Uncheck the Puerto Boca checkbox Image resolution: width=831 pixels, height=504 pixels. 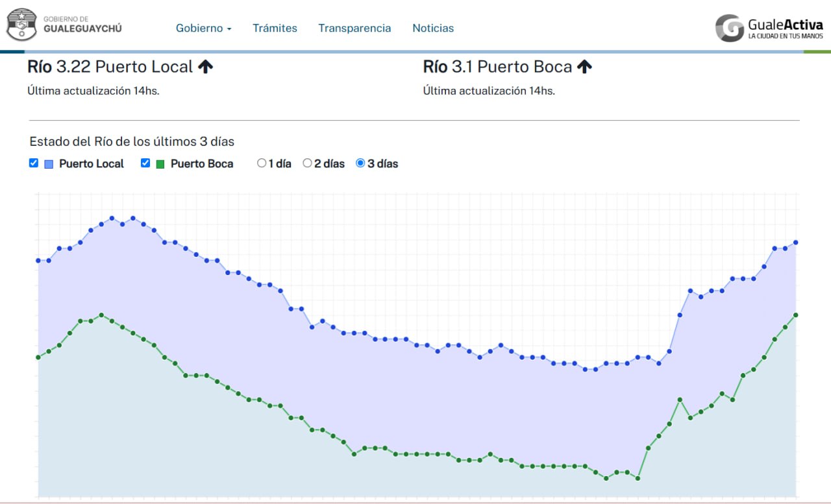click(x=145, y=163)
